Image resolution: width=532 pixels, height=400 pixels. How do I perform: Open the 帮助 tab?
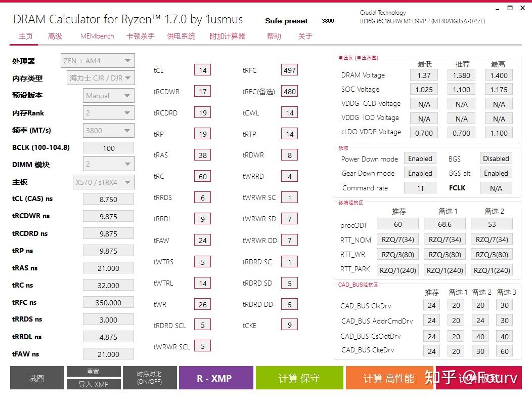[x=274, y=36]
